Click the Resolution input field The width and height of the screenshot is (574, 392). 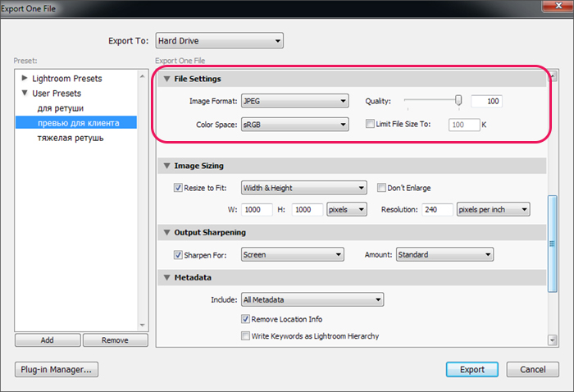click(x=437, y=210)
